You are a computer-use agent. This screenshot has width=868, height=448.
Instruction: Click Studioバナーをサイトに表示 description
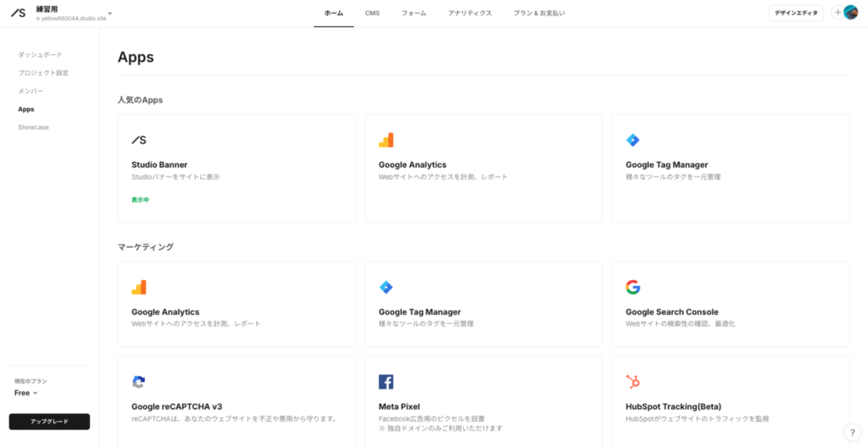click(175, 177)
